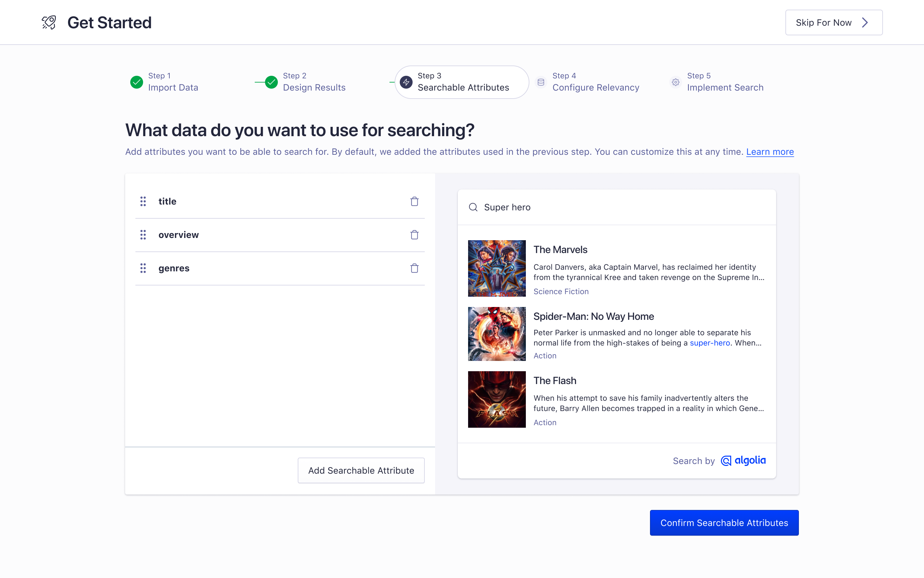The image size is (924, 578).
Task: Click the Step 1 green checkmark icon
Action: [x=136, y=82]
